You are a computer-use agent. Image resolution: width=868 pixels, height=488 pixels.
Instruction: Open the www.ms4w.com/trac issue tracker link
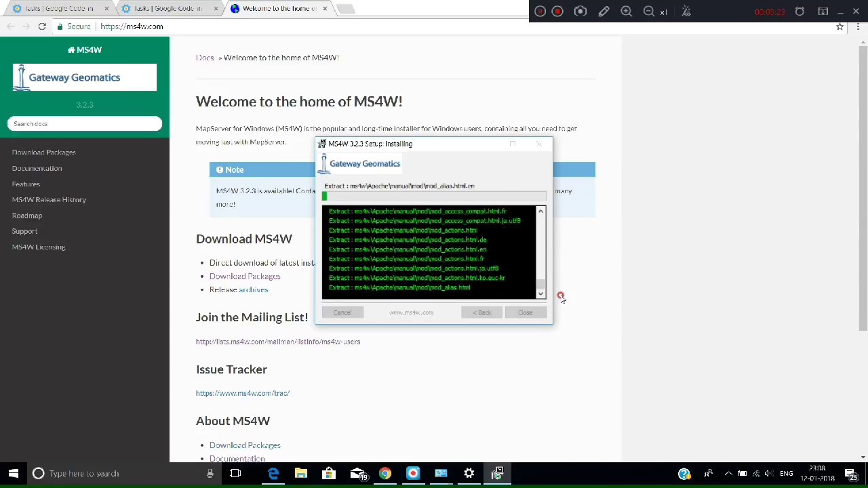(x=243, y=393)
